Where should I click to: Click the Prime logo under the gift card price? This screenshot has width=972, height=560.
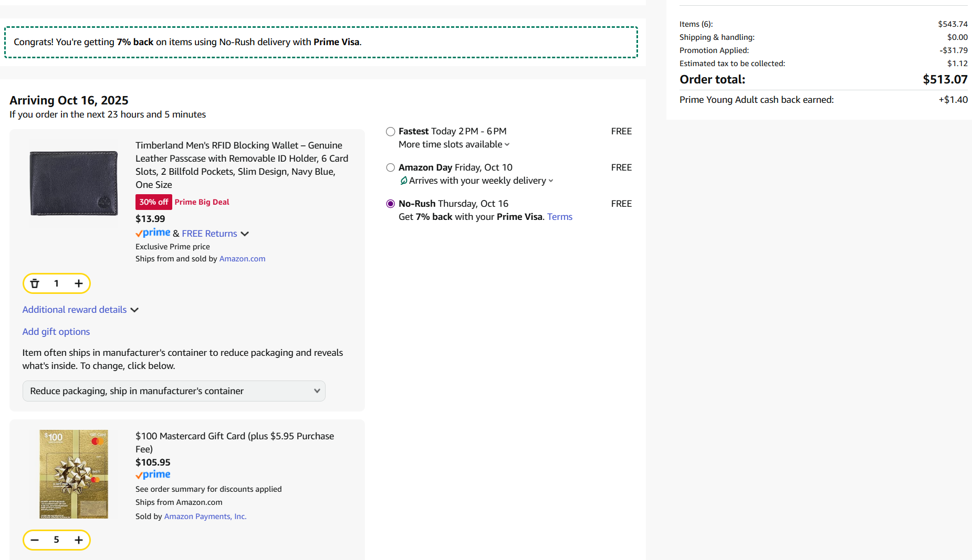click(x=153, y=475)
